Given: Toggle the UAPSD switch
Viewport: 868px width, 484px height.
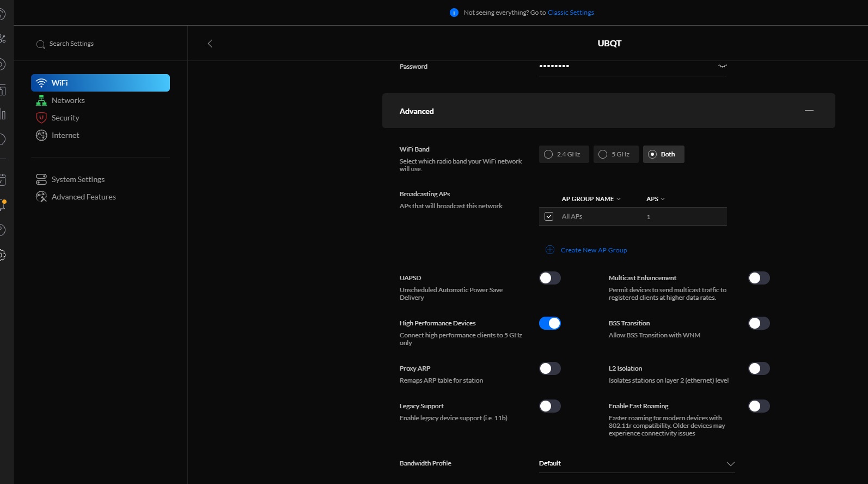Looking at the screenshot, I should pos(550,278).
